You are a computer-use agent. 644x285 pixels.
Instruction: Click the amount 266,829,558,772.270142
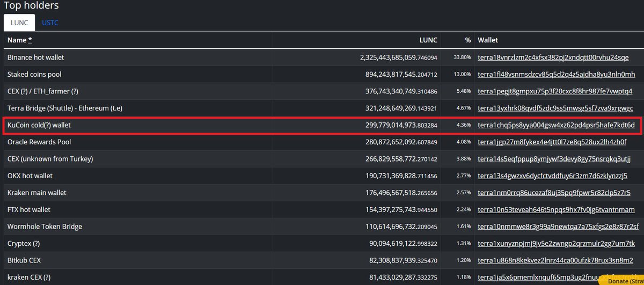pos(401,159)
